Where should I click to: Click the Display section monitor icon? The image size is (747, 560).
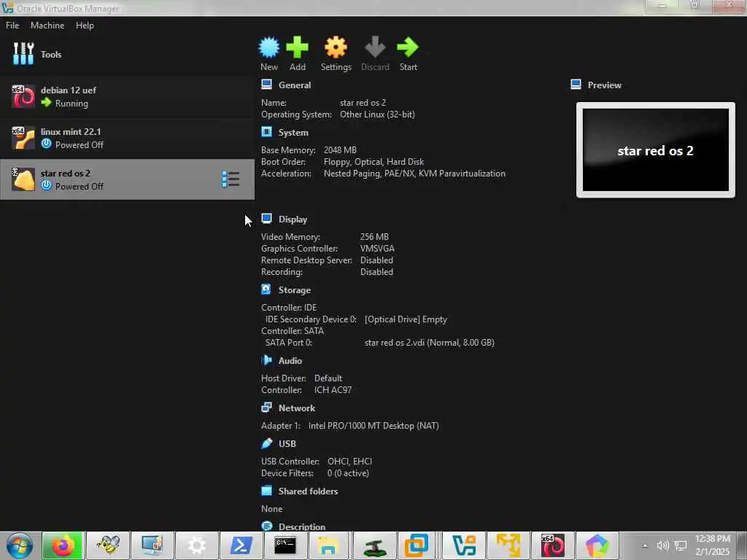click(x=267, y=219)
